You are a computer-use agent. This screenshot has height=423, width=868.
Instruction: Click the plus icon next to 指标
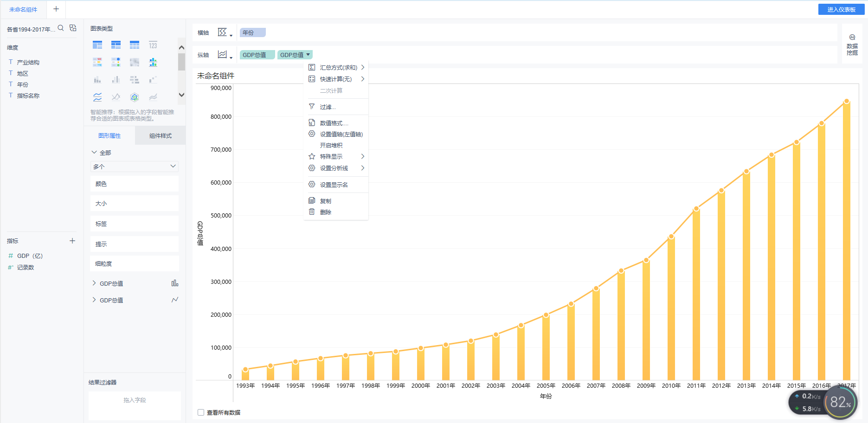[x=72, y=241]
